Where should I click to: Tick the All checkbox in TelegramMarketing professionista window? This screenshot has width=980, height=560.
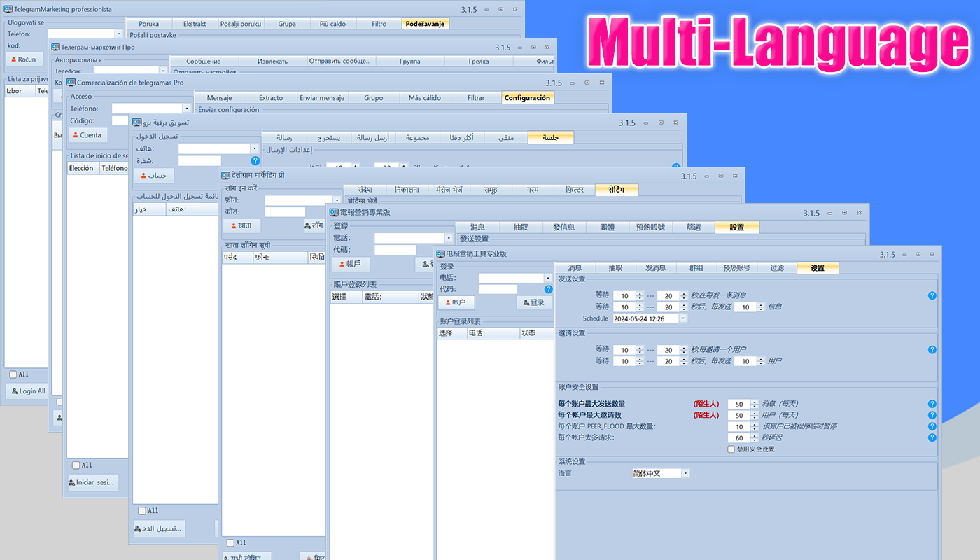13,374
